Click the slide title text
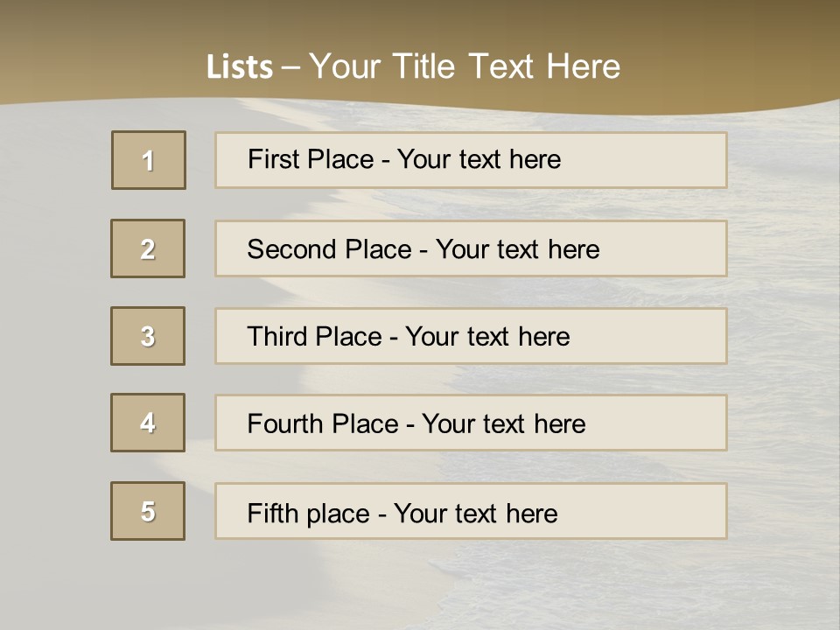Screen dimensions: 840x630 tap(413, 66)
